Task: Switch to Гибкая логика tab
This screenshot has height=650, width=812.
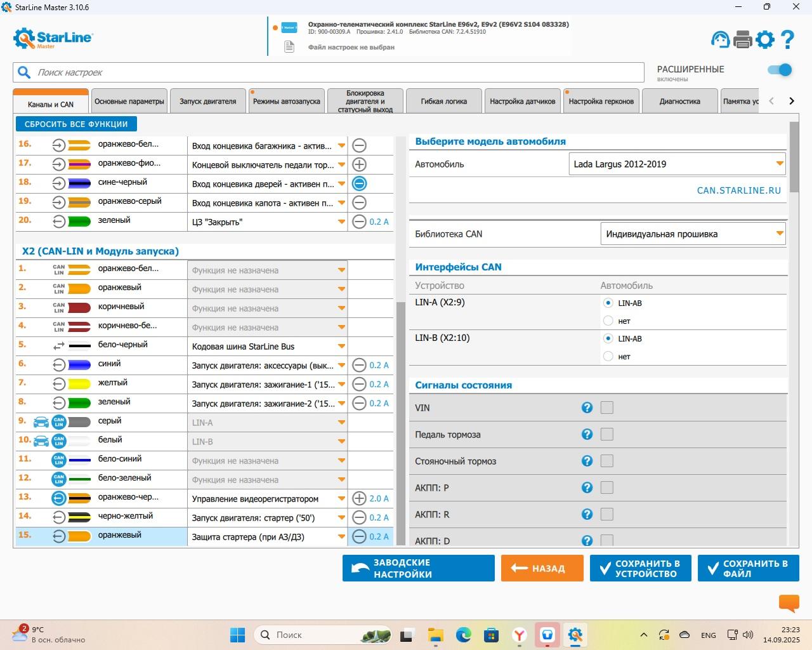Action: tap(444, 101)
